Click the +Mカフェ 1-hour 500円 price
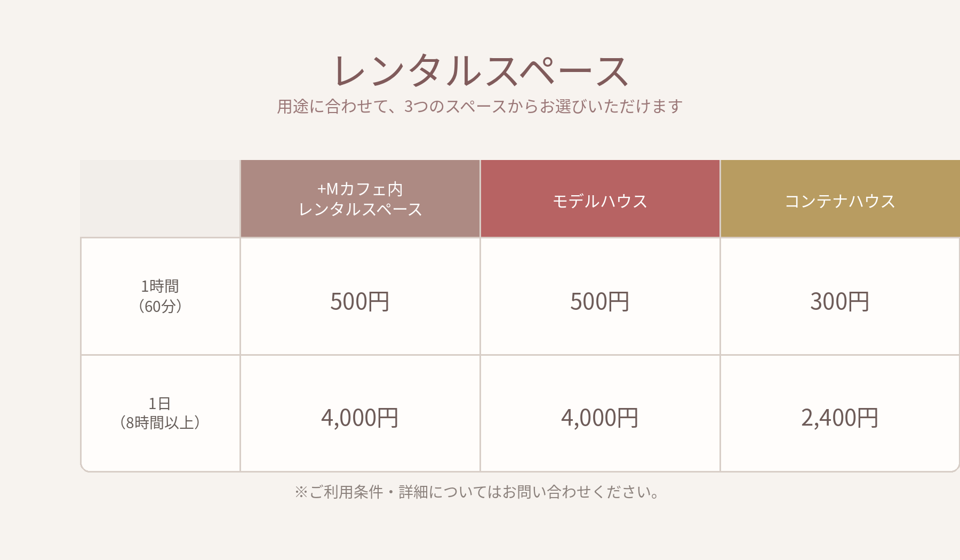Image resolution: width=960 pixels, height=560 pixels. point(360,301)
